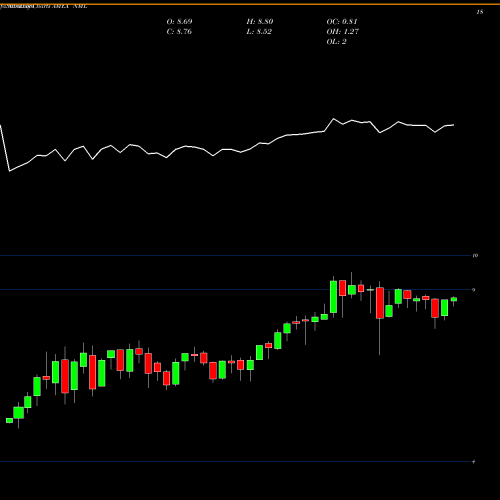Click the high price value "H: 8.80"
This screenshot has height=500, width=500.
pyautogui.click(x=260, y=22)
